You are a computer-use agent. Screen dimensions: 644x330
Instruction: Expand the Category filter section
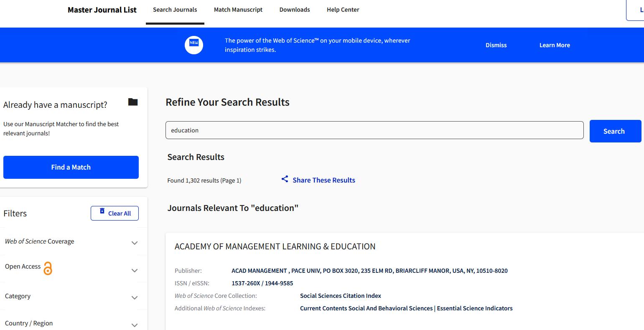(x=135, y=297)
